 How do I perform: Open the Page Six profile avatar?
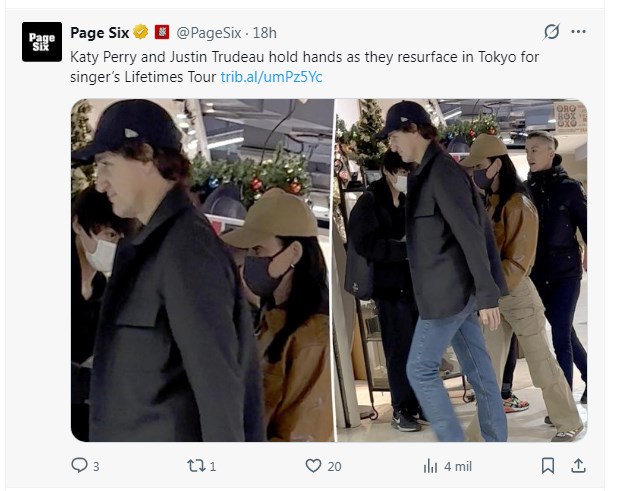(x=41, y=42)
